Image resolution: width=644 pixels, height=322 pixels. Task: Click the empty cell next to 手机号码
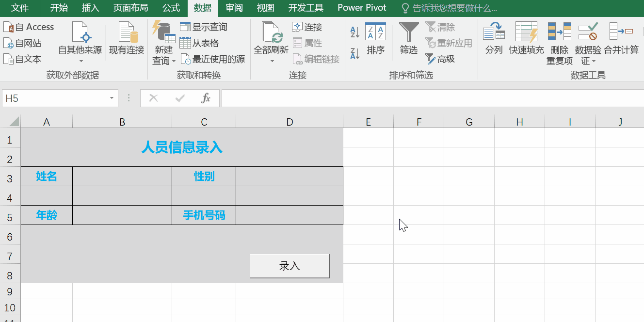coord(290,215)
